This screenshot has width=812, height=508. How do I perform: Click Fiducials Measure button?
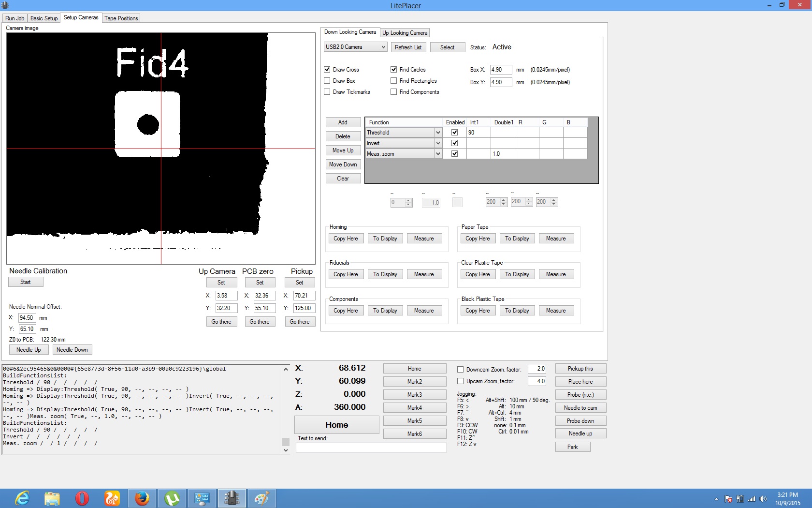point(424,274)
